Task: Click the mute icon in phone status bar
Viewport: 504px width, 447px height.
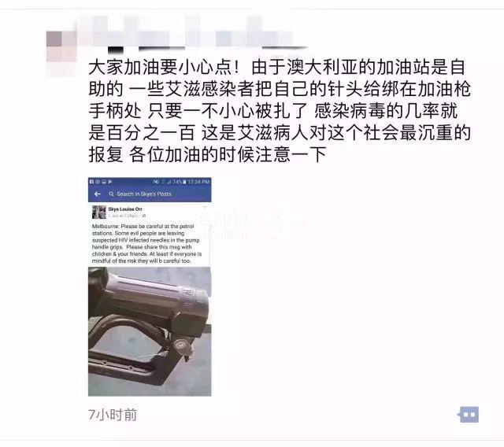Action: click(x=156, y=182)
